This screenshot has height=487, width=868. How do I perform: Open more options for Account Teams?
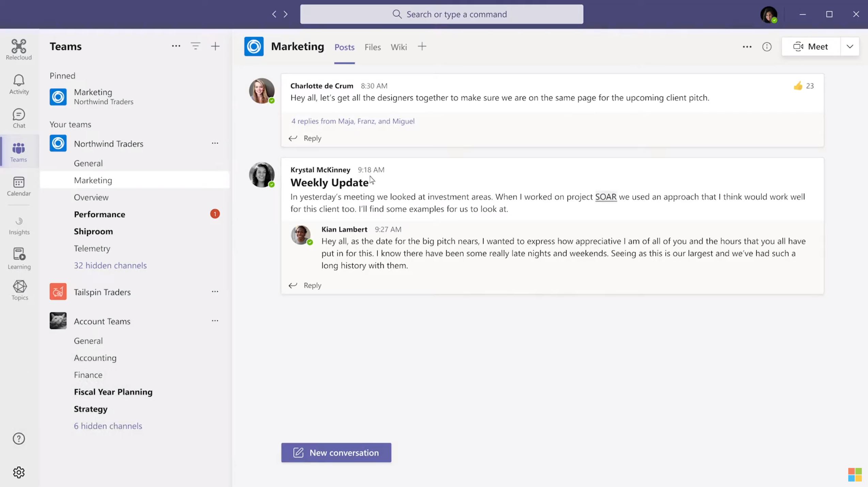pyautogui.click(x=215, y=321)
